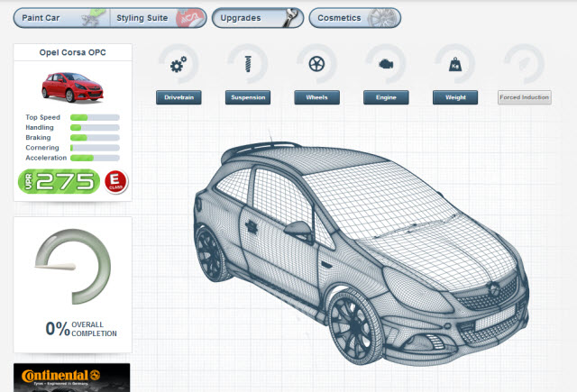The width and height of the screenshot is (577, 392).
Task: Click the red Opel Corsa thumbnail
Action: [72, 87]
